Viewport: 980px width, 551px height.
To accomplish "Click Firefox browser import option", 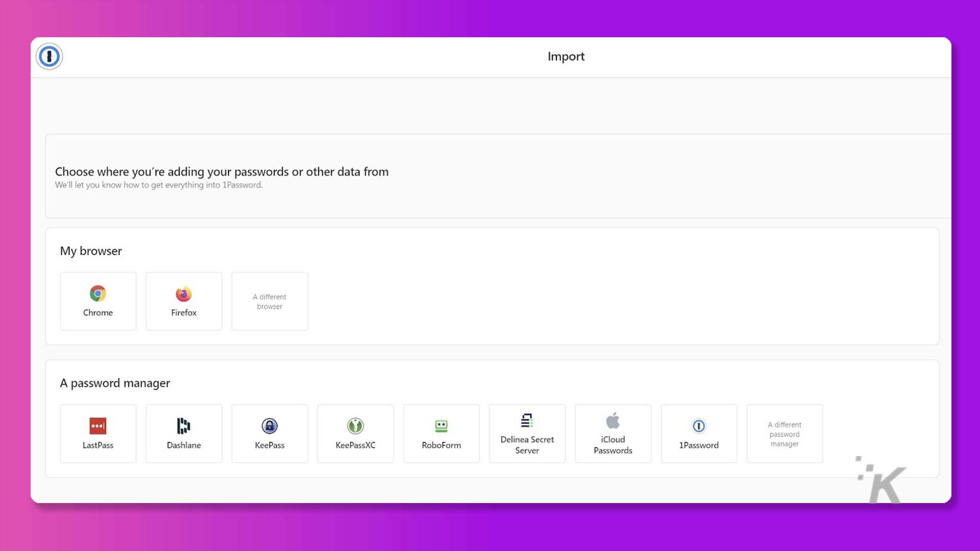I will [184, 300].
